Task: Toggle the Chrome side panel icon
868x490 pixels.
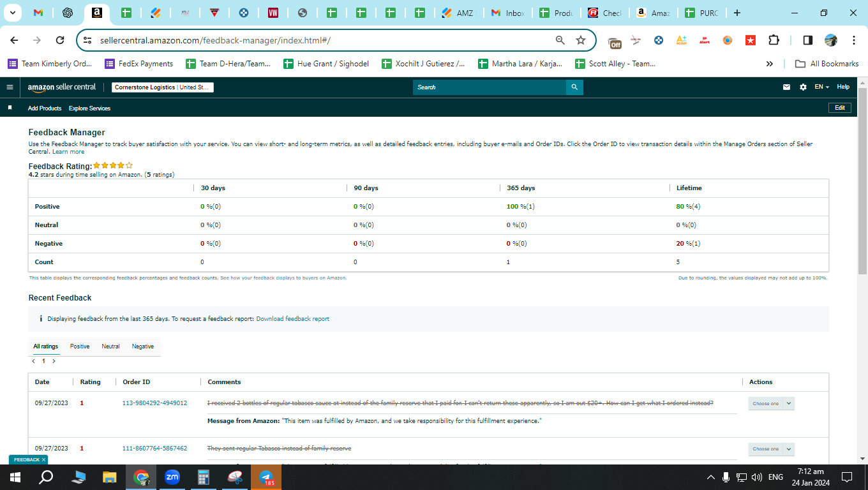Action: [x=807, y=40]
